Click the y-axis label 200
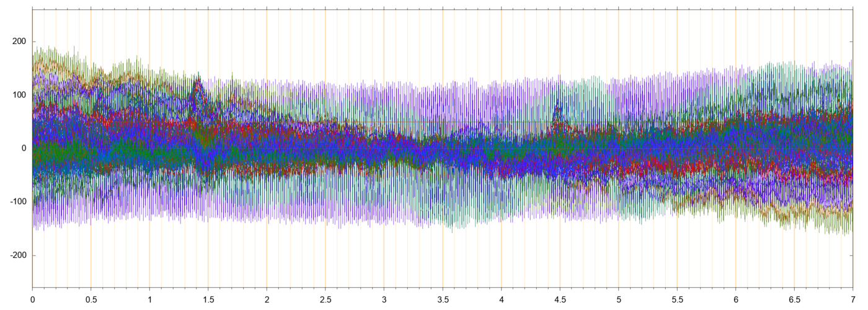Viewport: 868px width, 310px height. pos(20,42)
